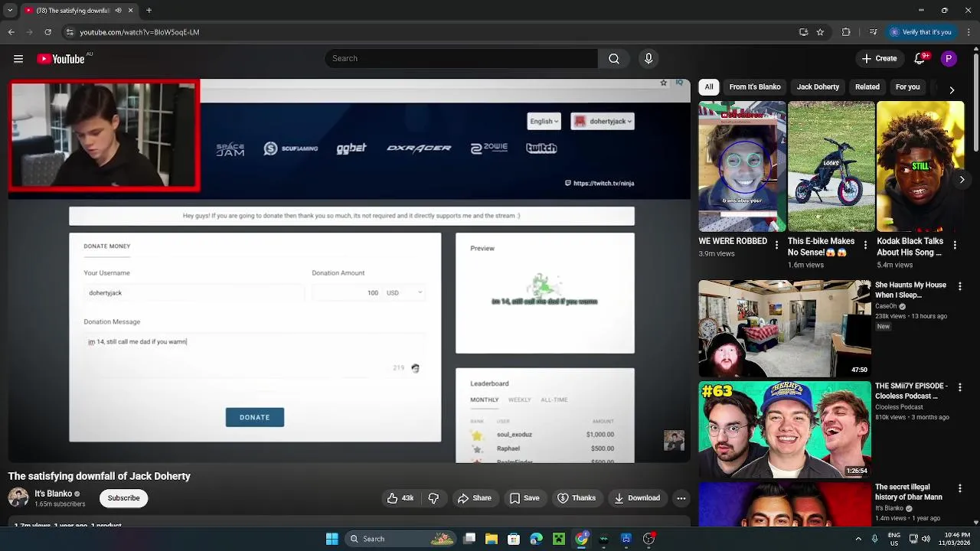Open menu for secret illegal history video
980x551 pixels.
point(960,488)
